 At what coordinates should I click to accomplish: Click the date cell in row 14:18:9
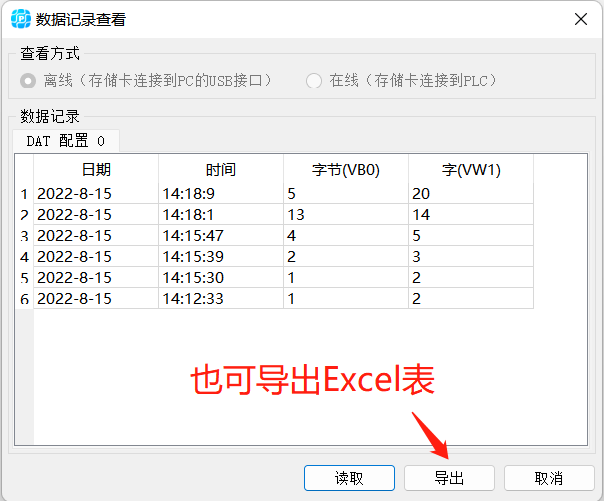96,194
